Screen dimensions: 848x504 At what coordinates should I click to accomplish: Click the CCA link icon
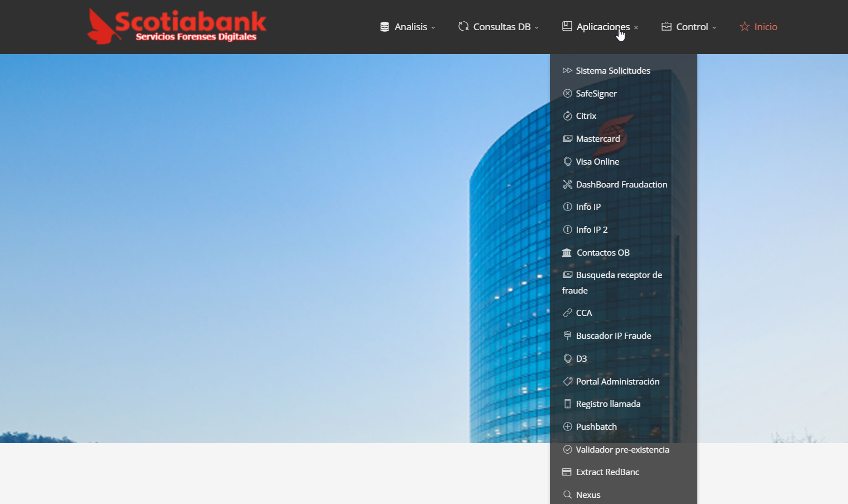[567, 313]
